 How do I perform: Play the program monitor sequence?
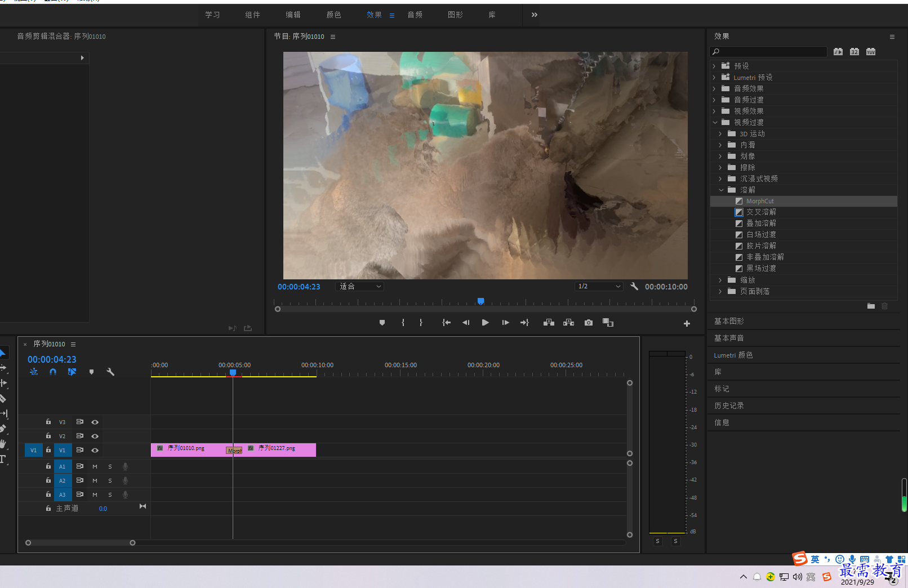click(485, 323)
